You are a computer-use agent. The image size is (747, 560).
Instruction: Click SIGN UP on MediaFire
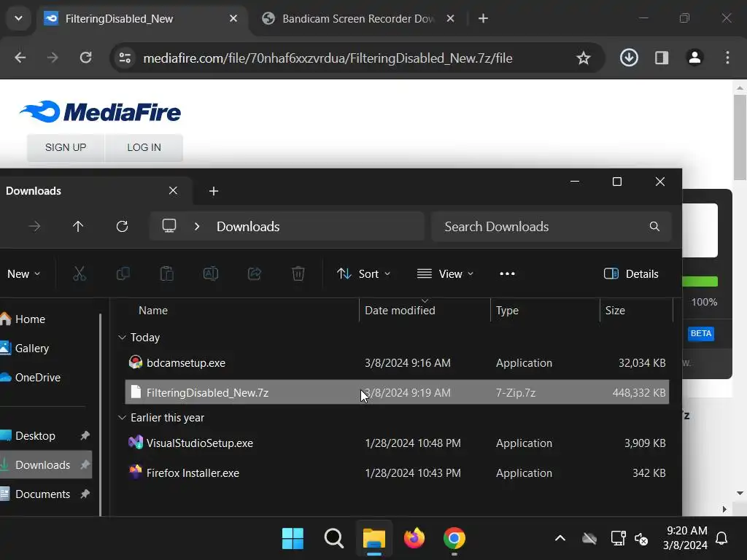[x=66, y=147]
